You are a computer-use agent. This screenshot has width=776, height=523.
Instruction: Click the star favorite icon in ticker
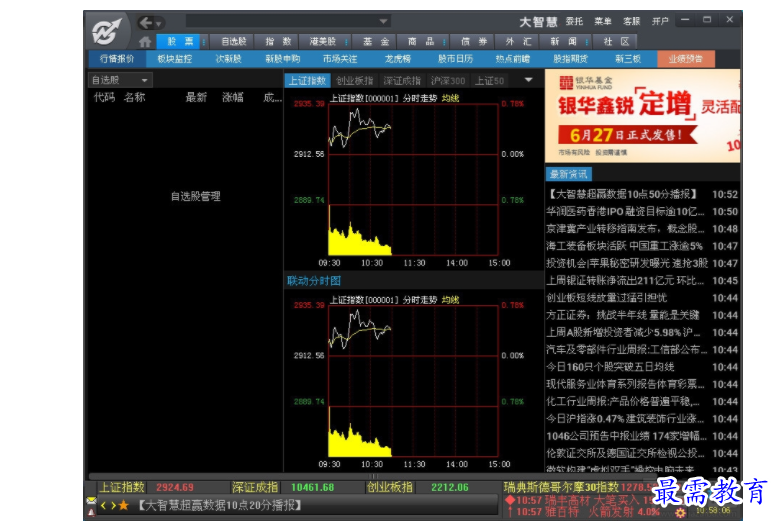[124, 505]
